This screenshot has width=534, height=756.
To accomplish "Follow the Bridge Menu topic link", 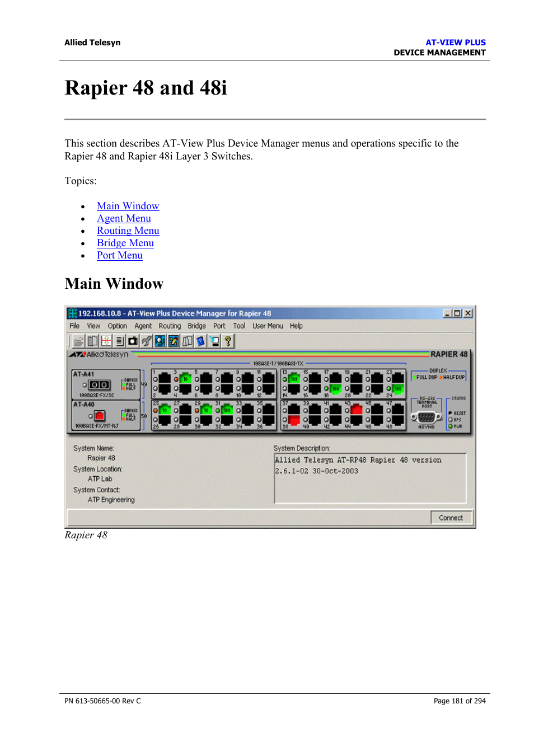I will tap(125, 243).
